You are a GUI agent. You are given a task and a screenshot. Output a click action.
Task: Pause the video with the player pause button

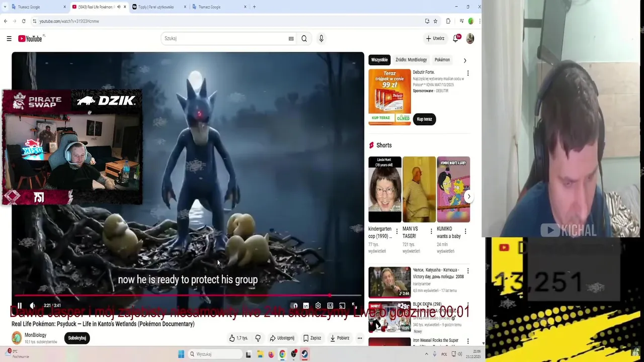click(20, 306)
